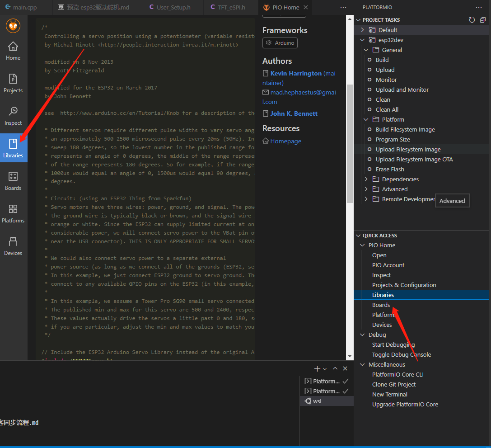Viewport: 491px width, 448px height.
Task: Open the library Homepage link
Action: tap(285, 141)
